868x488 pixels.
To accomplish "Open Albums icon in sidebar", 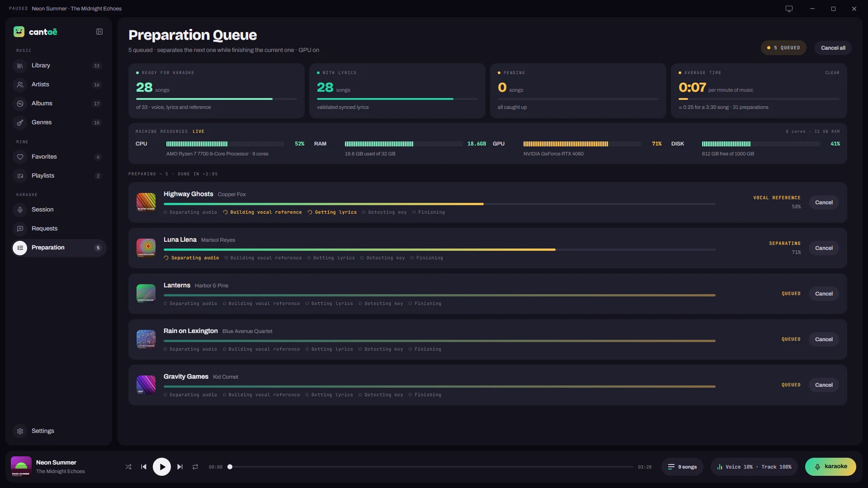I will tap(20, 103).
